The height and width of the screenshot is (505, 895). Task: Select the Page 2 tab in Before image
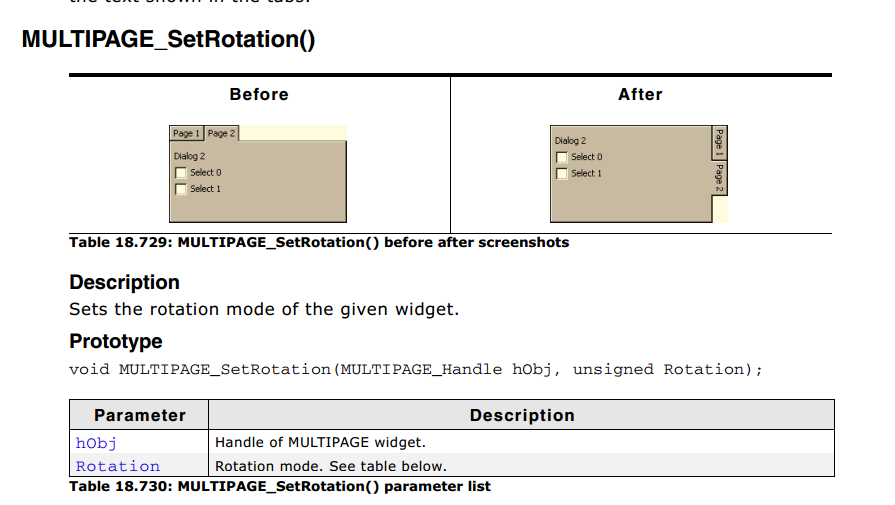(221, 133)
